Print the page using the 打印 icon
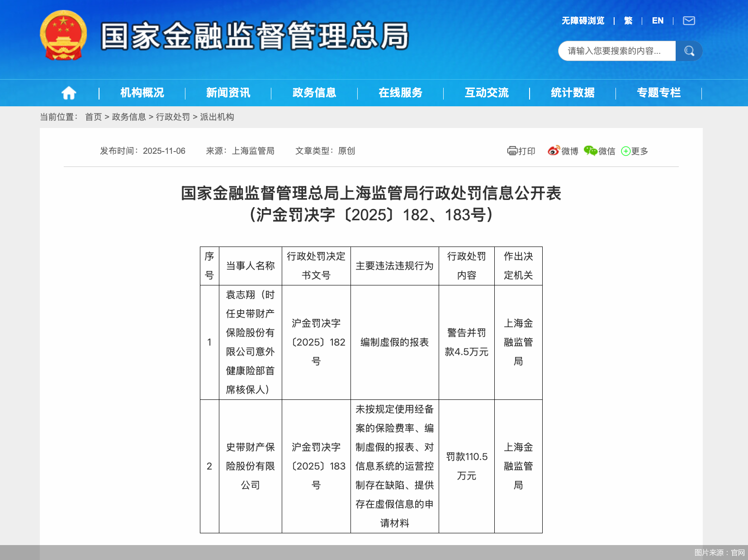The image size is (748, 560). click(x=521, y=151)
